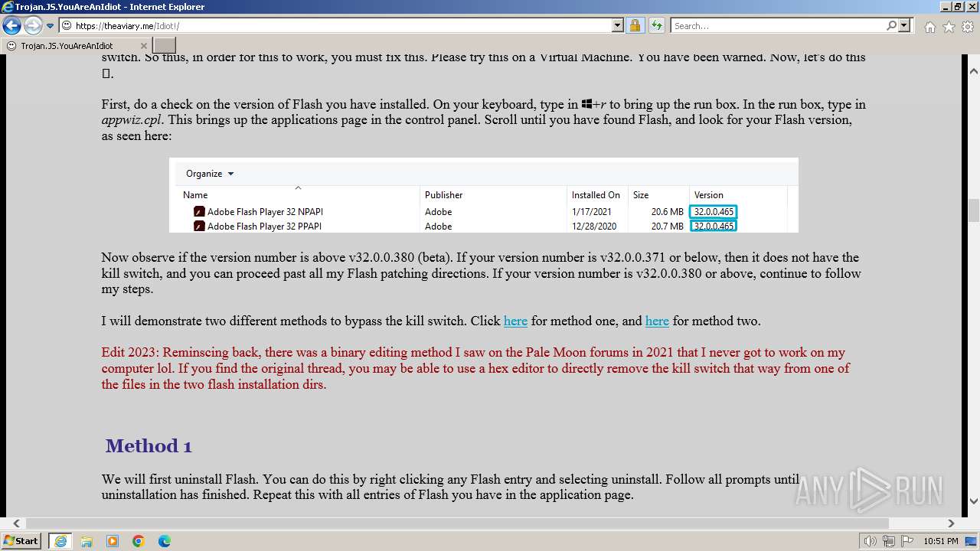
Task: Click the Name column header
Action: pos(195,195)
